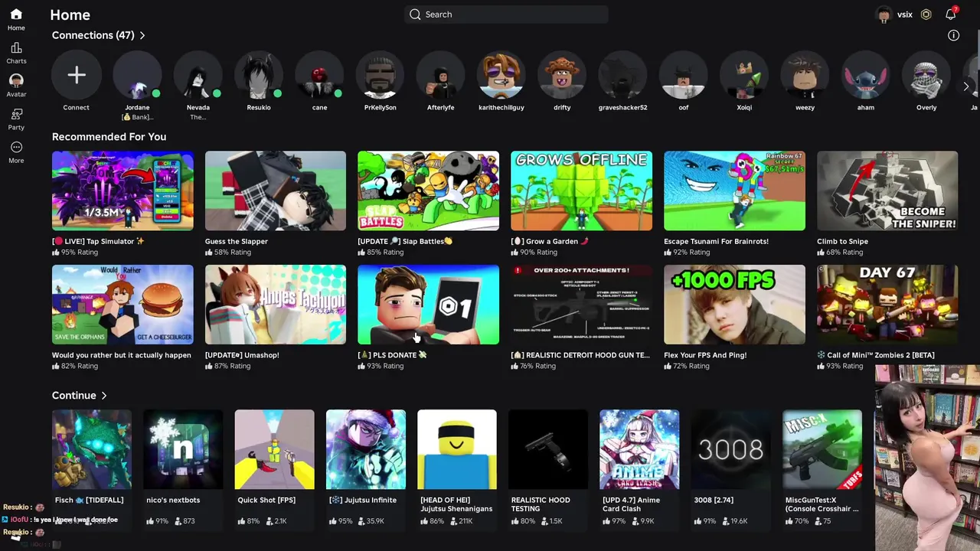Continue playing REALISTIC HOOD TESTING
980x551 pixels.
point(548,449)
